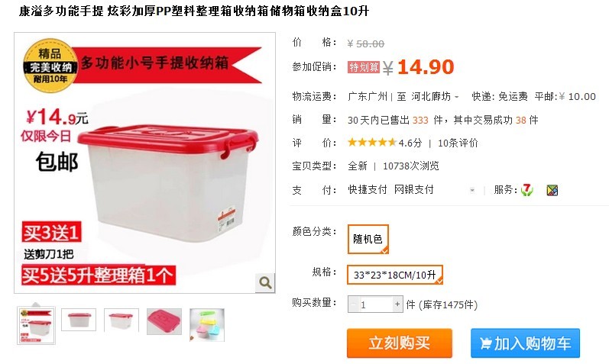The height and width of the screenshot is (364, 609).
Task: Select the 随机色 color option
Action: (368, 239)
